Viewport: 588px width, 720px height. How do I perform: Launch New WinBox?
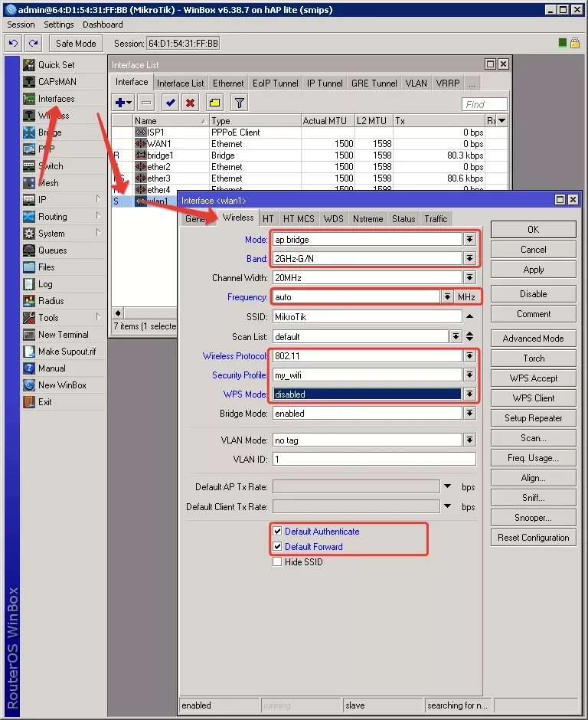pyautogui.click(x=62, y=385)
